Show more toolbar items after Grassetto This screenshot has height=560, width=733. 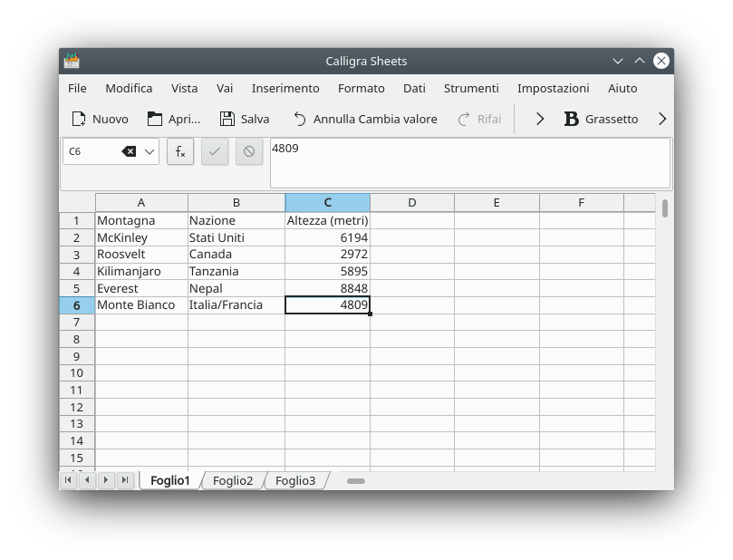(x=661, y=119)
